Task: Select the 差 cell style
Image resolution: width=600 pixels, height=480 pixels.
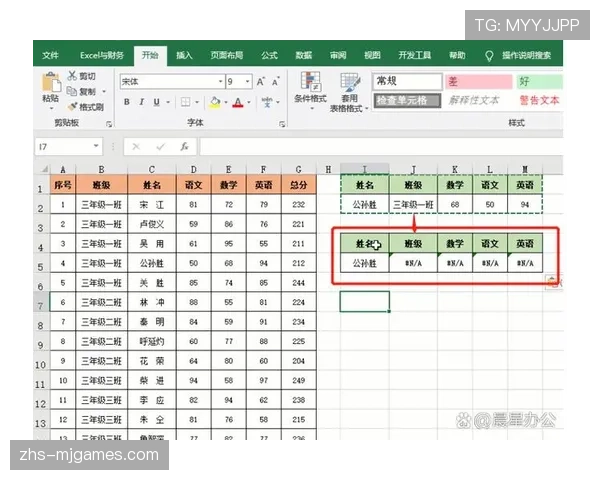Action: tap(478, 81)
